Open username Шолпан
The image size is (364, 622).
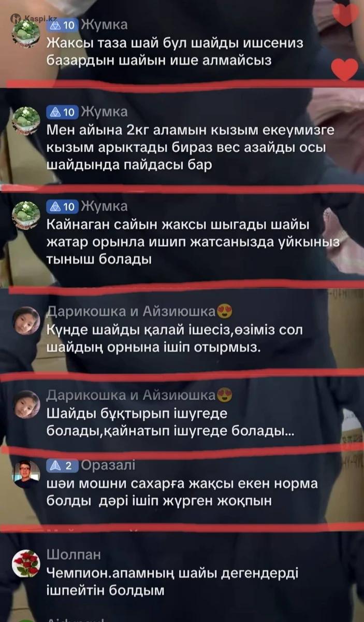click(x=74, y=555)
